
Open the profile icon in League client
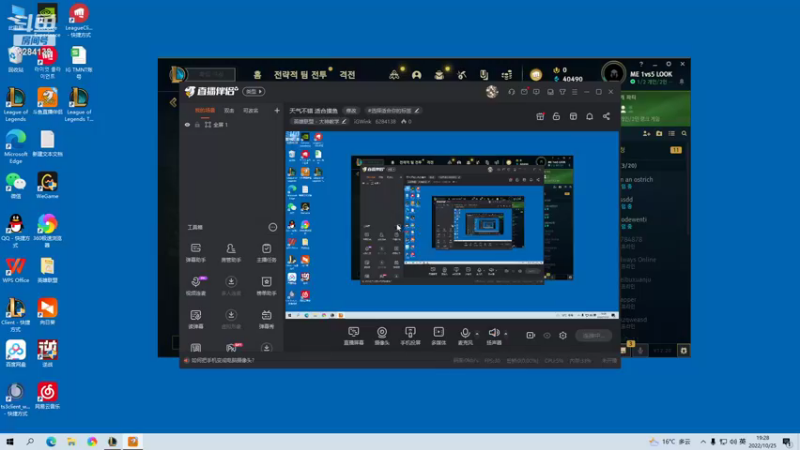coord(416,75)
